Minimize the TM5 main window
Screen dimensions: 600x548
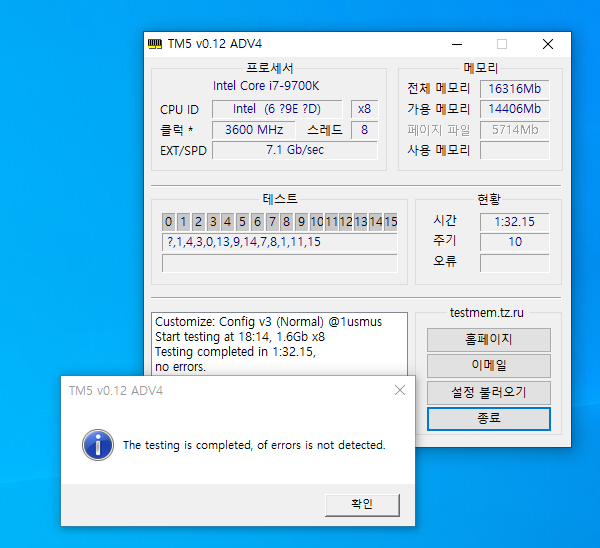(x=457, y=44)
